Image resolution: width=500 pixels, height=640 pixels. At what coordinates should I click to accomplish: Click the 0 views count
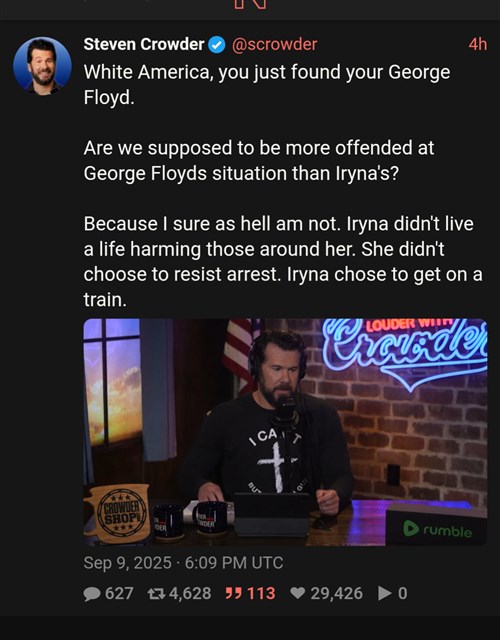point(402,593)
